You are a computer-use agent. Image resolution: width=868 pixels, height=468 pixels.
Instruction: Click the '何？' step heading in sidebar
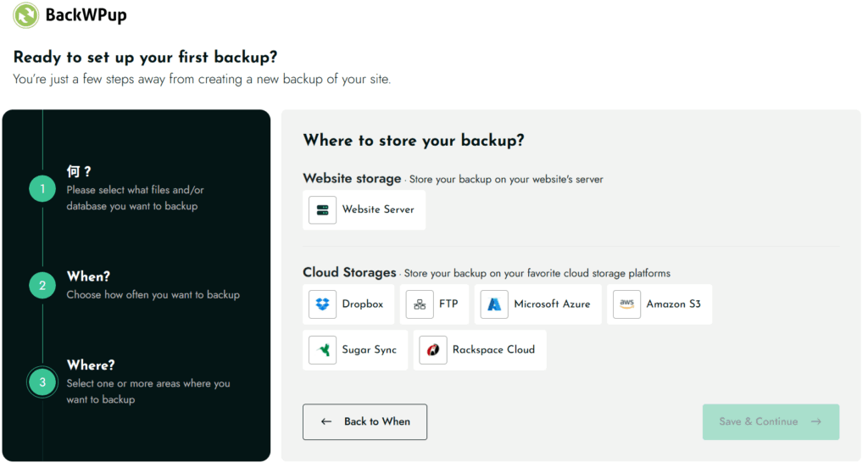79,172
